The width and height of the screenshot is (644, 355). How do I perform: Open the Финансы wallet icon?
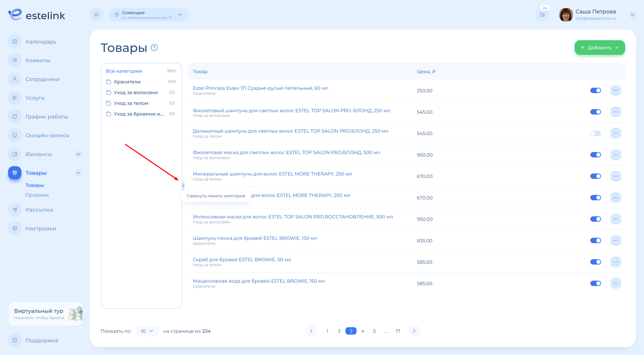tap(15, 154)
